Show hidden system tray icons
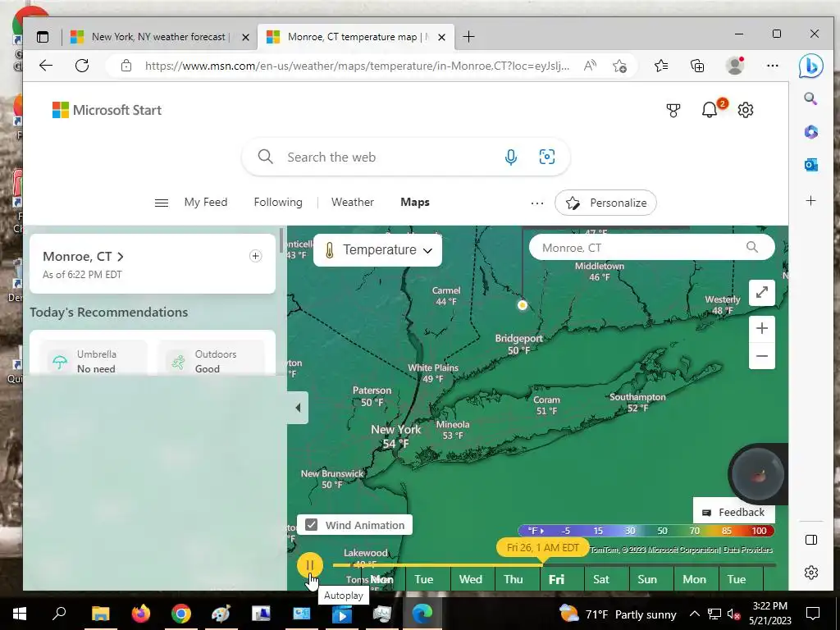 [x=694, y=614]
